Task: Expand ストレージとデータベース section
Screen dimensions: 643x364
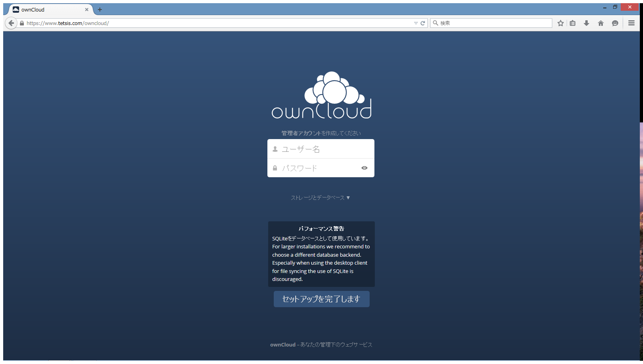Action: point(320,197)
